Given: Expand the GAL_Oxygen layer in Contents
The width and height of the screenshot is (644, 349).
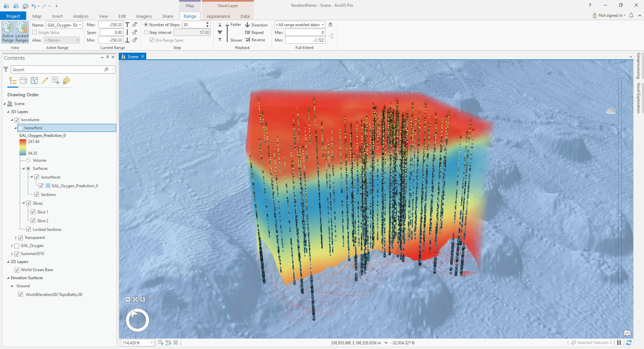Looking at the screenshot, I should tap(12, 246).
